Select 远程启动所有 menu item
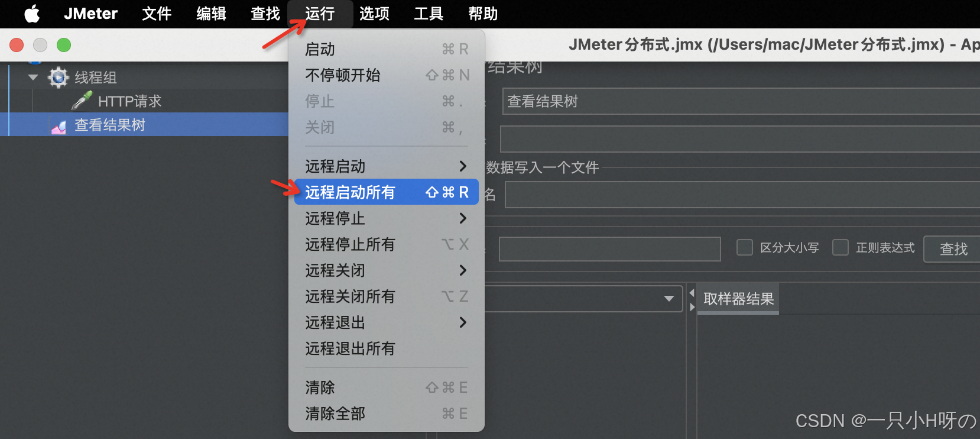This screenshot has width=980, height=439. pyautogui.click(x=387, y=192)
